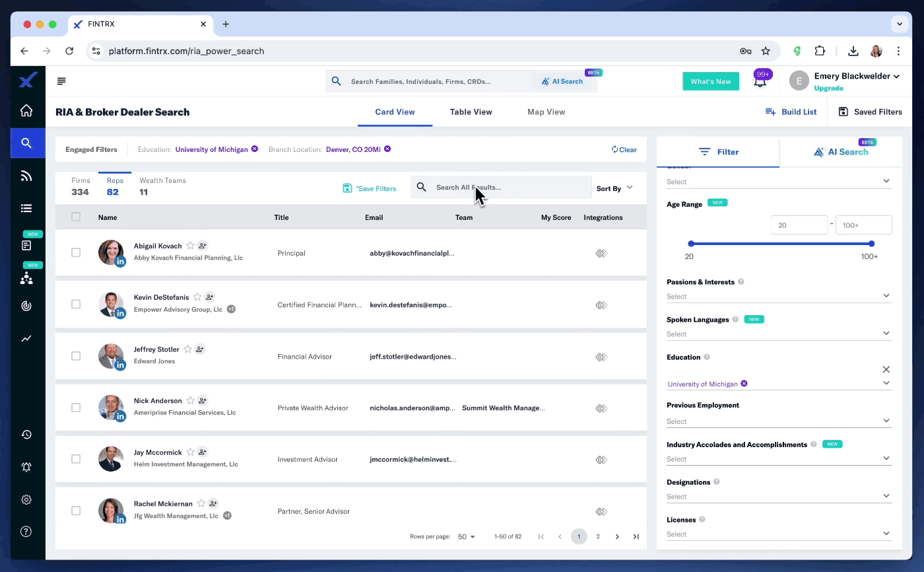The height and width of the screenshot is (572, 924).
Task: Remove the Denver, CO 20Mi engaged filter chip
Action: tap(387, 149)
